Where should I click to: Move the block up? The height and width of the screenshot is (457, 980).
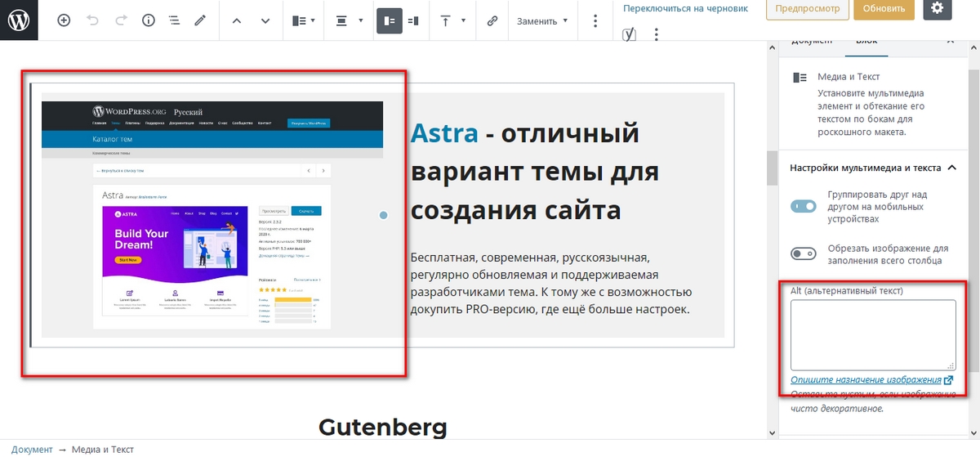point(237,21)
